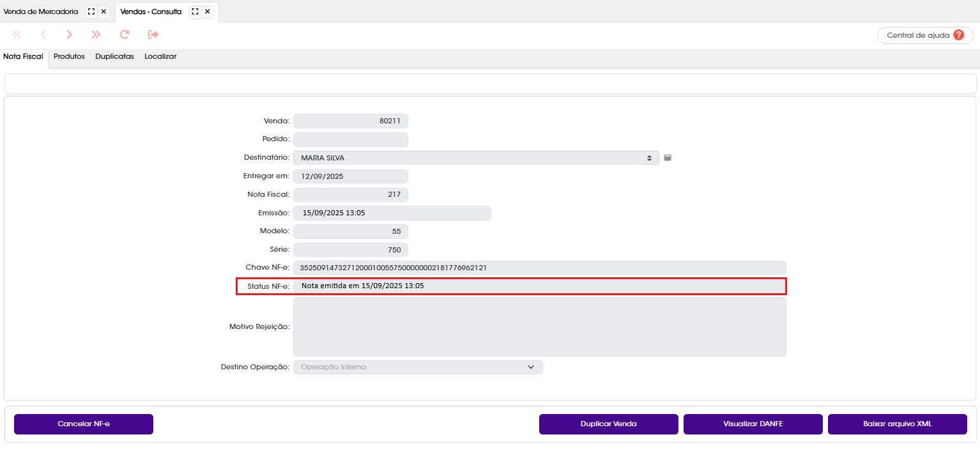Close the Venda de Mercadoria tab
980x453 pixels.
click(x=103, y=12)
